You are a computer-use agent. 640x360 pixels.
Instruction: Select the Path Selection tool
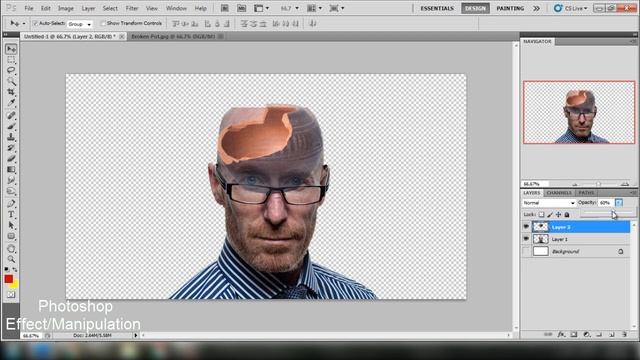(11, 225)
